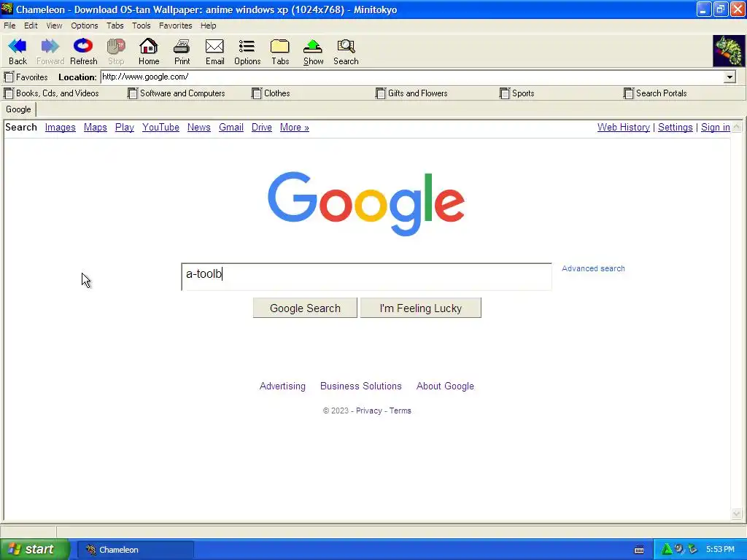
Task: Open the Web History link
Action: click(x=623, y=128)
